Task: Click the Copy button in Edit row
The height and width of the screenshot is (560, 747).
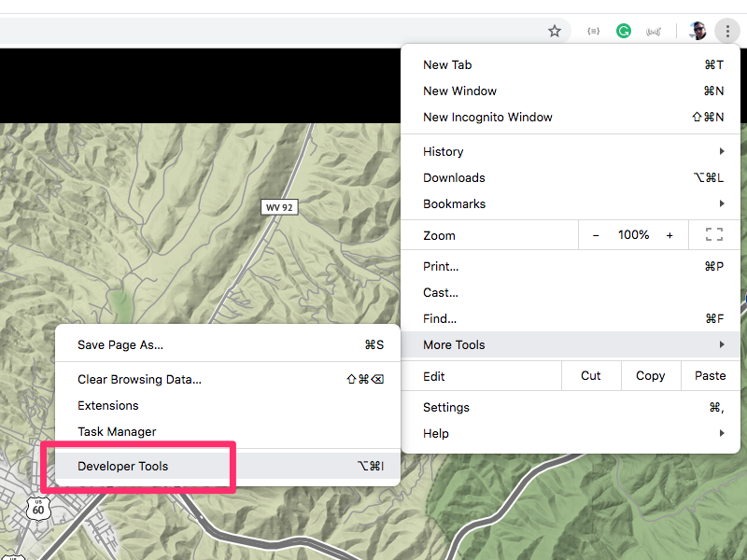Action: point(650,375)
